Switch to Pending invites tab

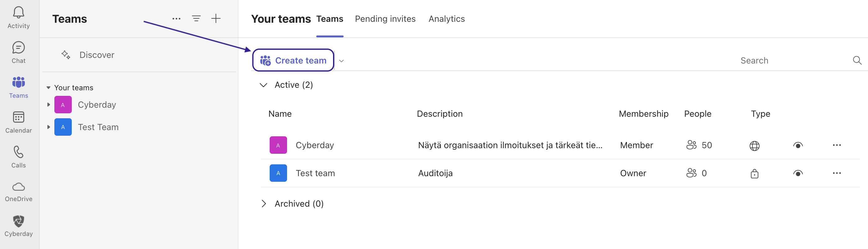(385, 19)
